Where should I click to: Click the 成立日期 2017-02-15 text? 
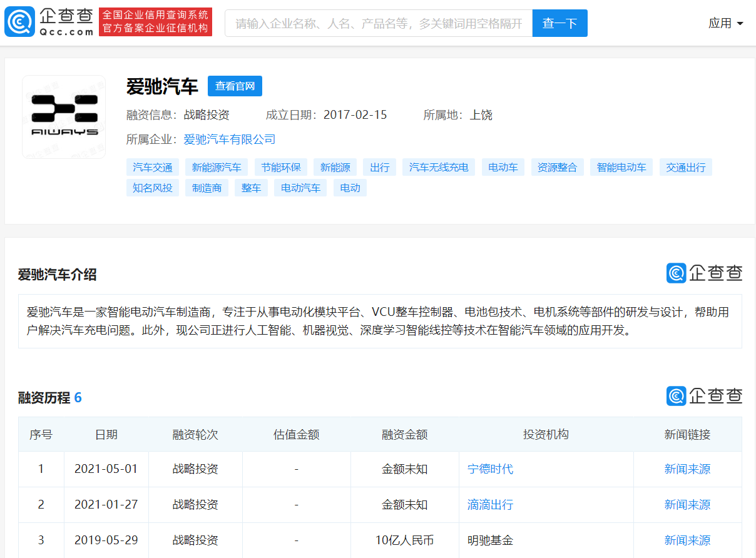[x=327, y=115]
